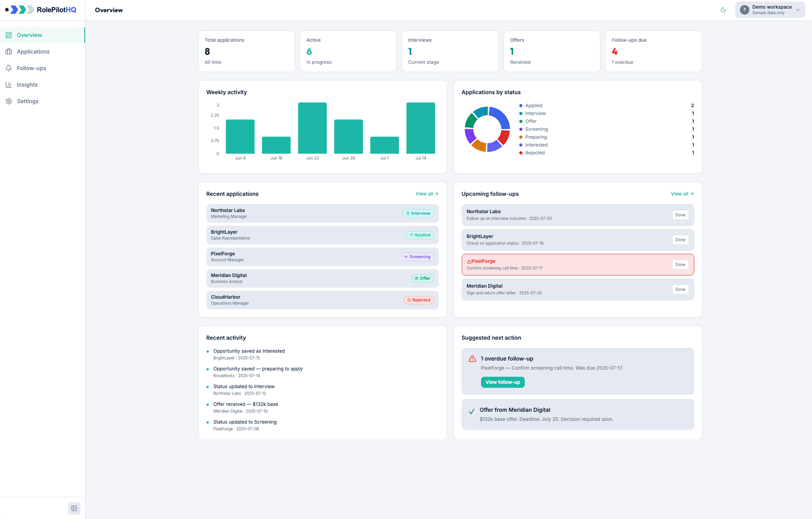Open View all for Upcoming follow-ups
Screen dimensions: 812x519
[682, 194]
